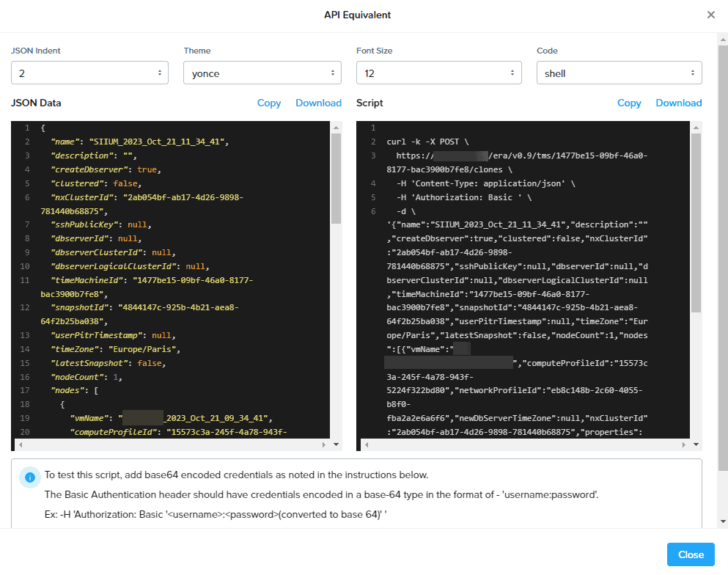Expand the Font Size dropdown
The height and width of the screenshot is (575, 728).
coord(438,73)
